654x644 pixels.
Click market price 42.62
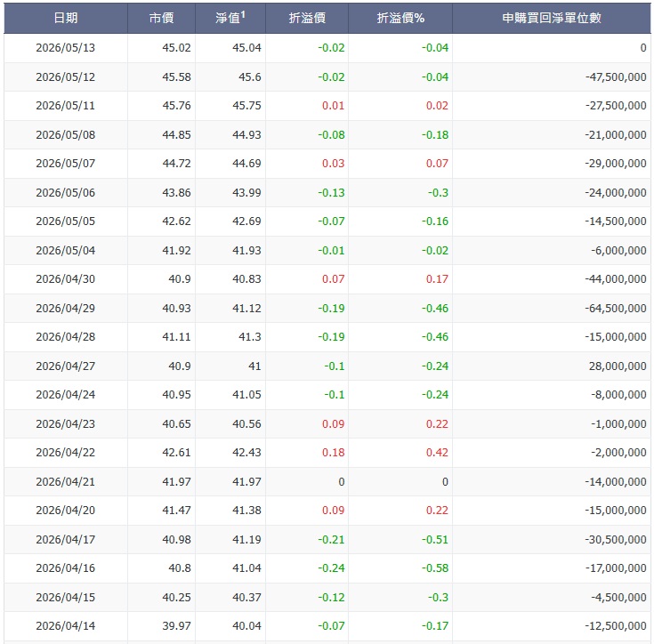[x=176, y=221]
